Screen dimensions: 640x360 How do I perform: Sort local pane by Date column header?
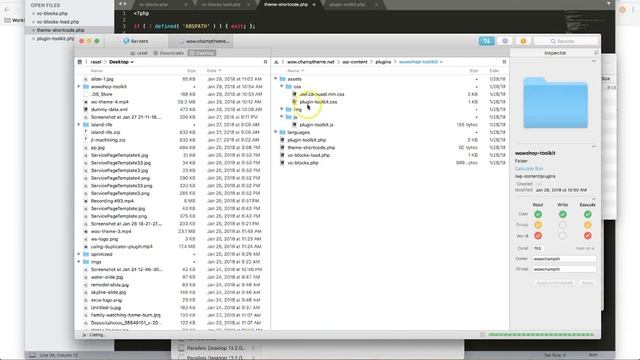(214, 71)
